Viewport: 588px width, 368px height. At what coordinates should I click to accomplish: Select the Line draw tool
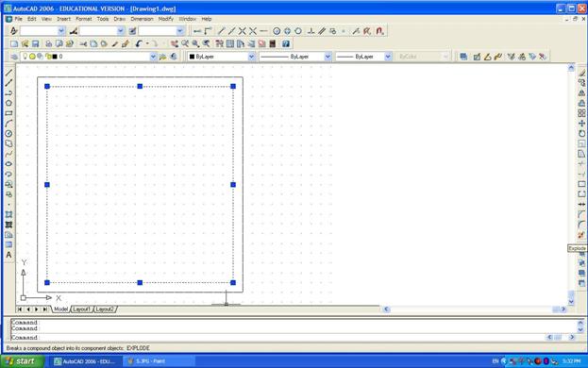click(x=8, y=73)
